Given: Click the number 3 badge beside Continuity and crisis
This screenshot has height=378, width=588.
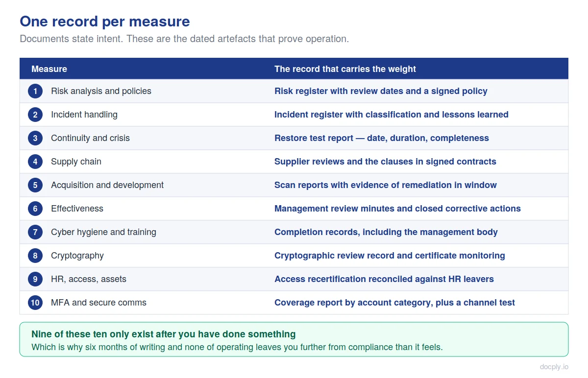Looking at the screenshot, I should tap(35, 138).
